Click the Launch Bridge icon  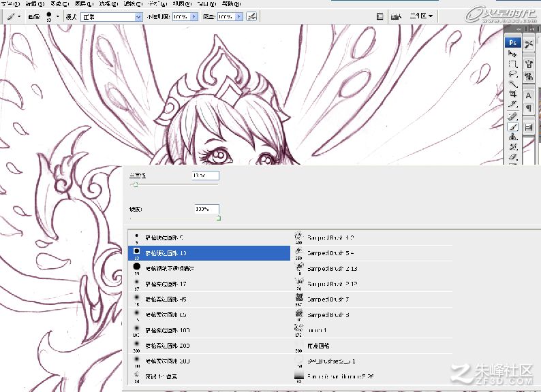pos(396,16)
